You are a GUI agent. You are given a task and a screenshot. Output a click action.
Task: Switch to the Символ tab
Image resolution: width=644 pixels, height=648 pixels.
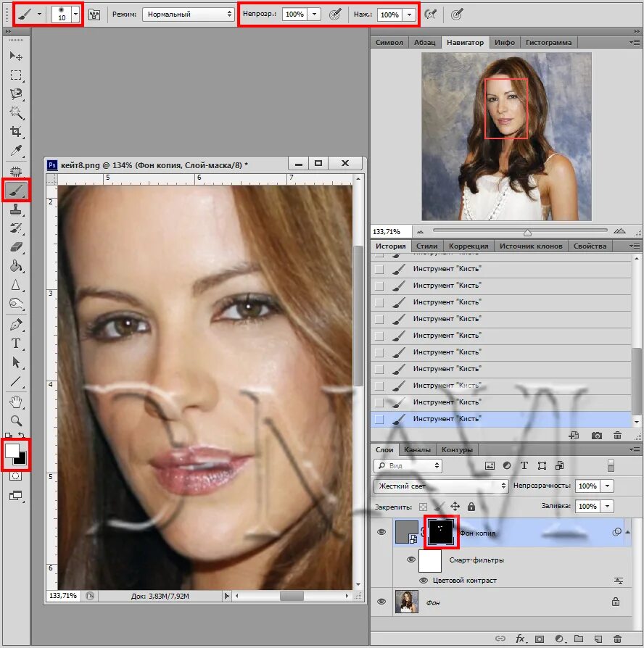[x=389, y=42]
